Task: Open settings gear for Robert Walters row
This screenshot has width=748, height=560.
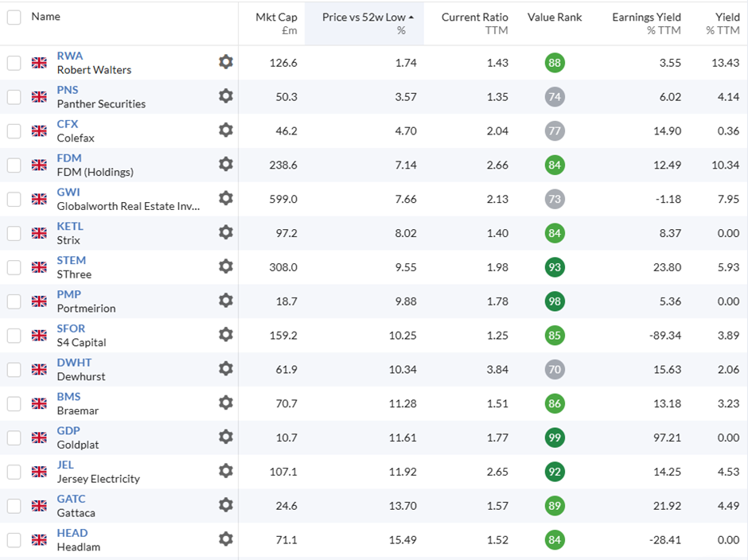Action: tap(226, 62)
